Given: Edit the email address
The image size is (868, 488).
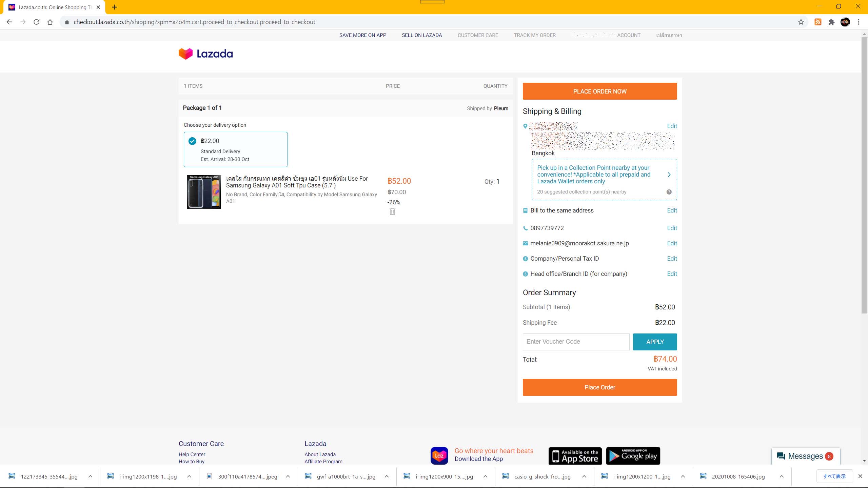Looking at the screenshot, I should 672,243.
